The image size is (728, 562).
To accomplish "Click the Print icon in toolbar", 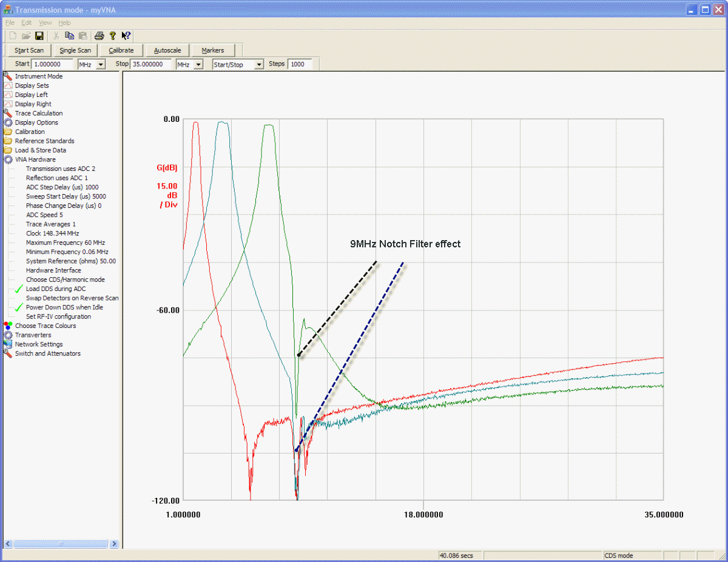I will point(99,36).
